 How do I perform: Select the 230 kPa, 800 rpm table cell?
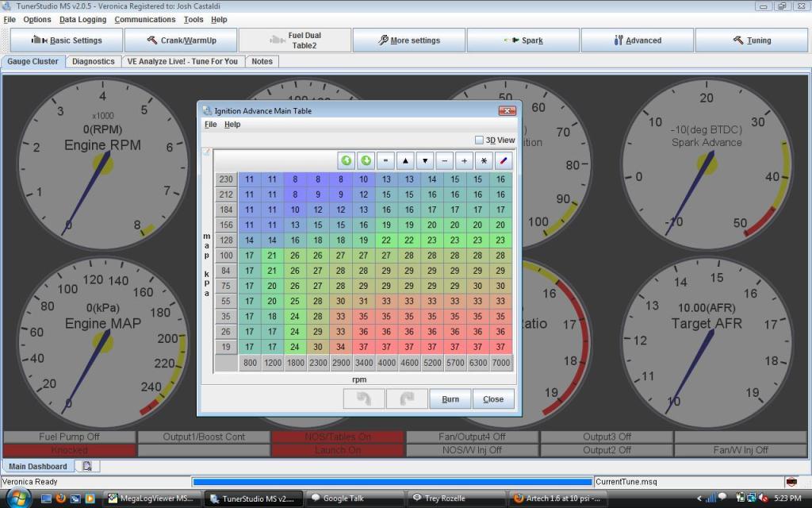coord(250,180)
